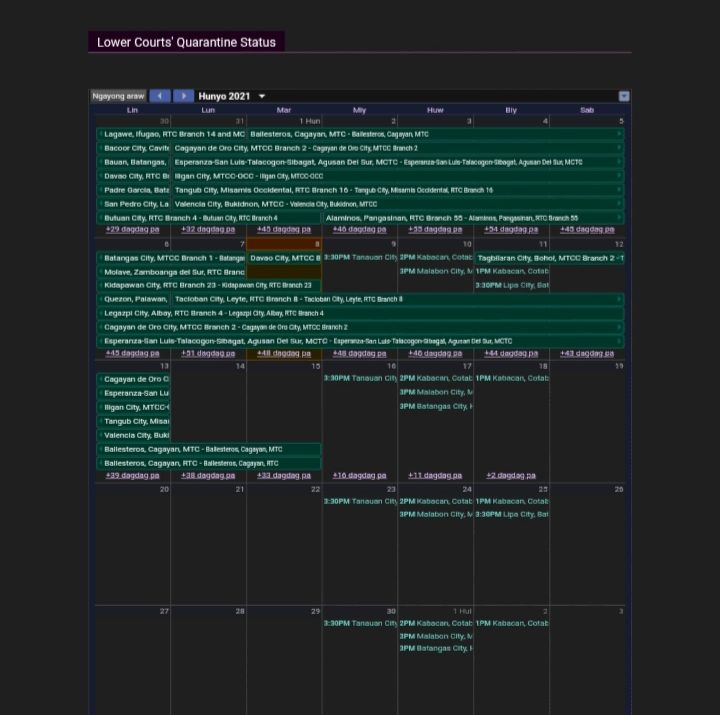Viewport: 720px width, 715px height.
Task: Go to next month with right arrow
Action: (x=183, y=96)
